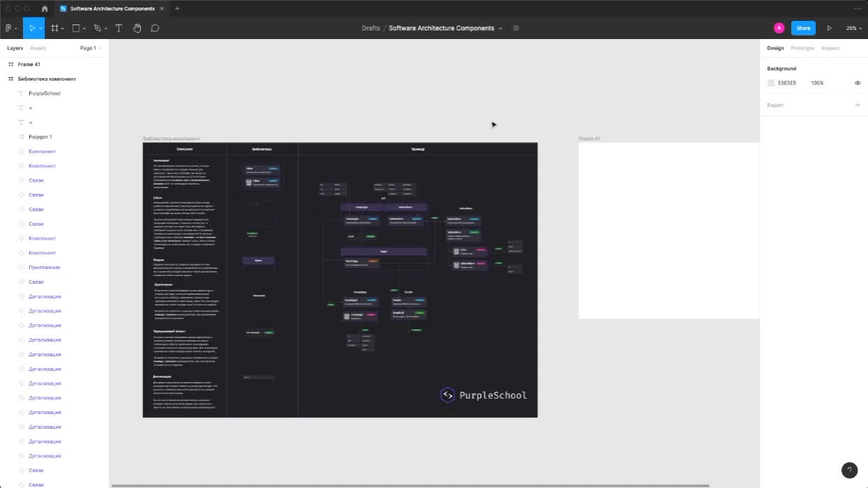Select the Rectangle shape tool

point(76,28)
